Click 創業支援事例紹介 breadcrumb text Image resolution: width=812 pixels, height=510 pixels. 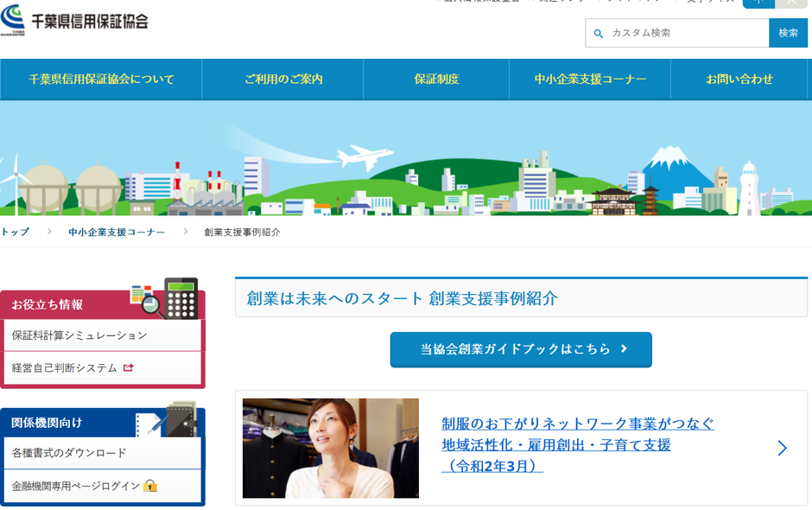click(242, 233)
